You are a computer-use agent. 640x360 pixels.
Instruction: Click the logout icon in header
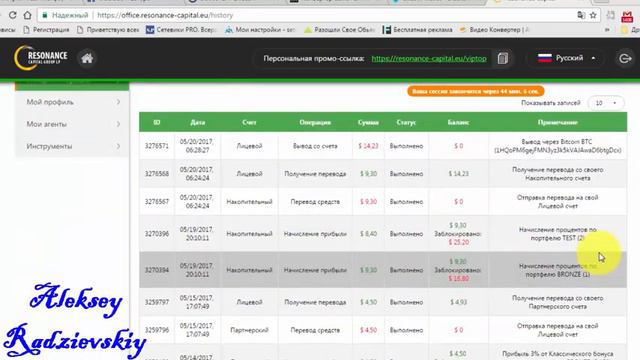click(x=625, y=58)
